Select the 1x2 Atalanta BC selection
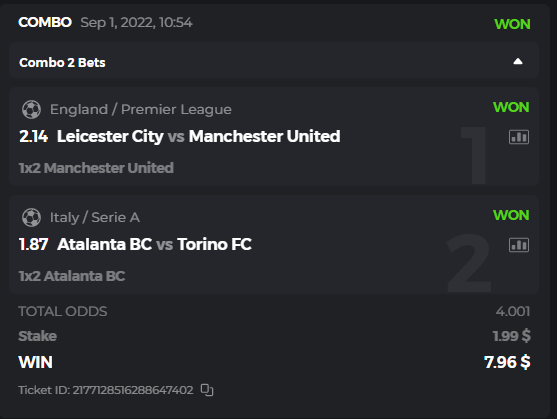This screenshot has height=419, width=557. click(x=72, y=276)
